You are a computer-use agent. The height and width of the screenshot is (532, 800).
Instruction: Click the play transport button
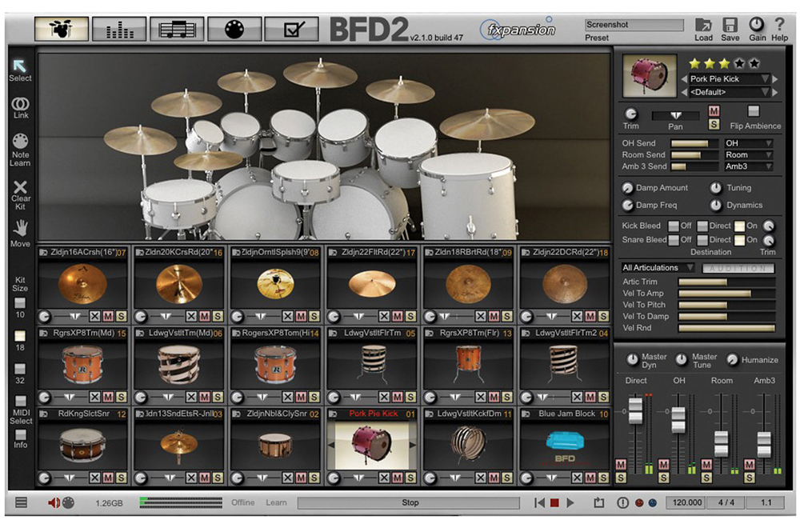point(570,503)
